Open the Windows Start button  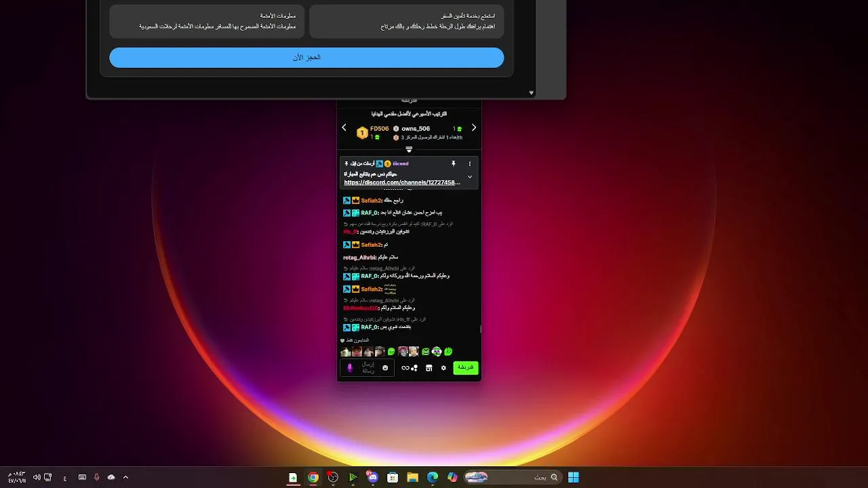574,477
